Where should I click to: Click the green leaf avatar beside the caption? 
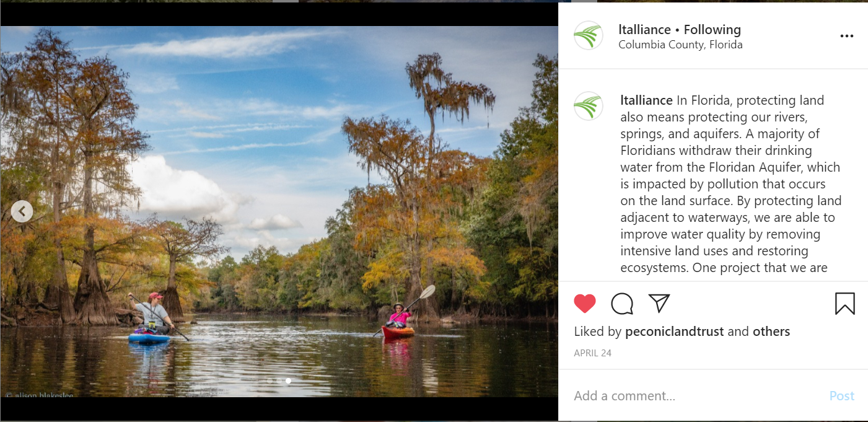tap(588, 106)
